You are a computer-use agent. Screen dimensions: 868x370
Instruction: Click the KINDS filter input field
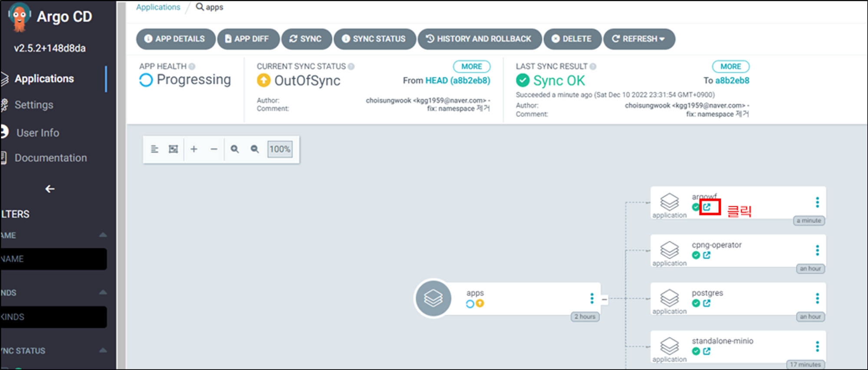click(x=53, y=317)
